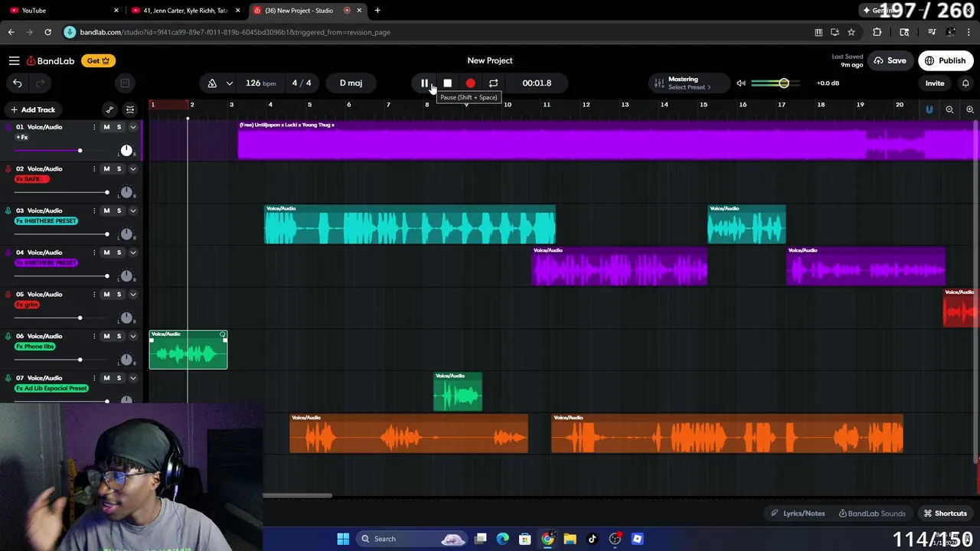Click the master volume speaker icon
Image resolution: width=980 pixels, height=551 pixels.
click(x=740, y=83)
